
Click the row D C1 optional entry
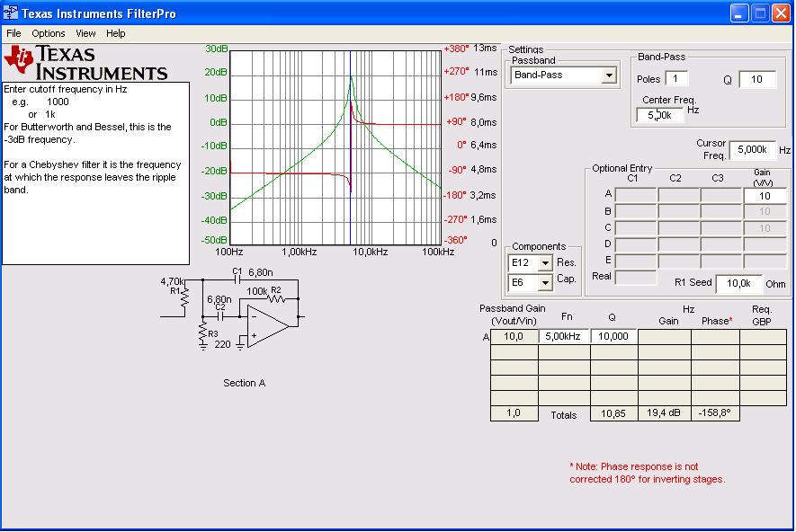point(636,244)
